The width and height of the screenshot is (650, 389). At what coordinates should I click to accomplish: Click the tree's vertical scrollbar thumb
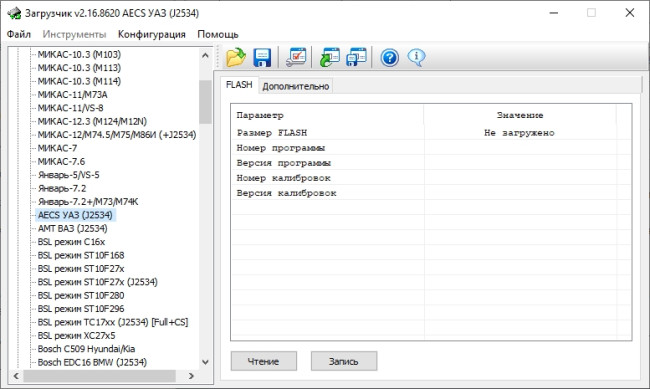[x=205, y=102]
